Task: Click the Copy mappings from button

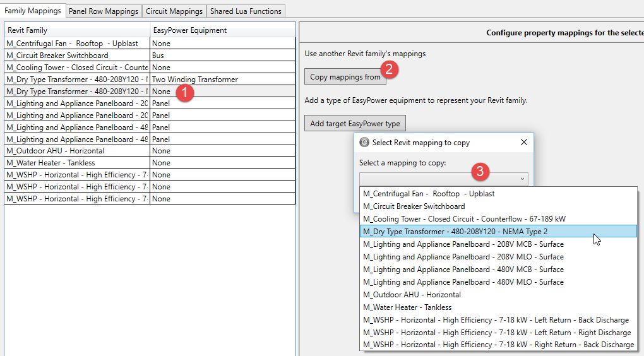Action: pos(345,77)
